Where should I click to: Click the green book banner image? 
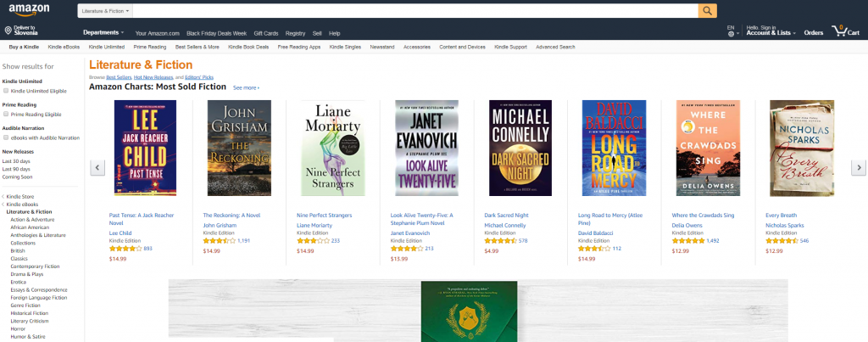(469, 311)
